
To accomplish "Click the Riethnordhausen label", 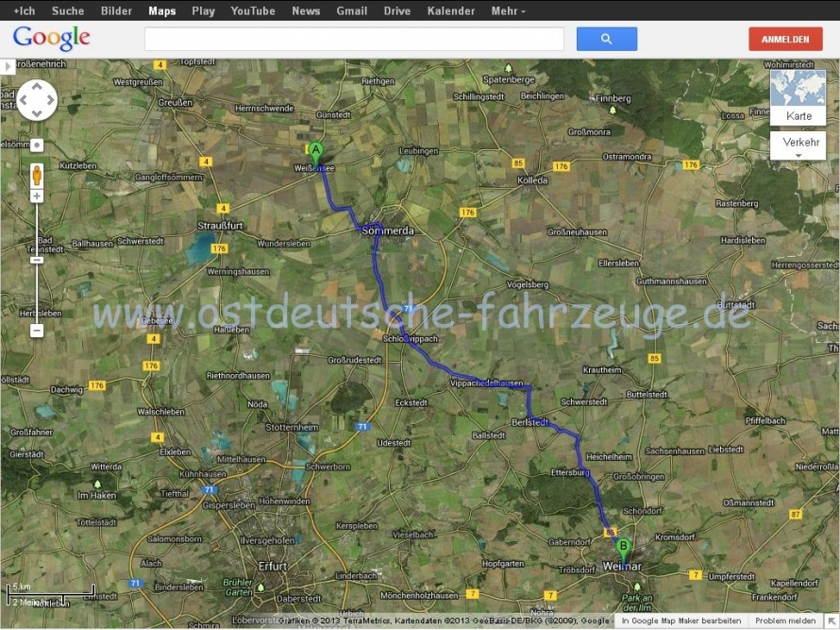I will [239, 376].
